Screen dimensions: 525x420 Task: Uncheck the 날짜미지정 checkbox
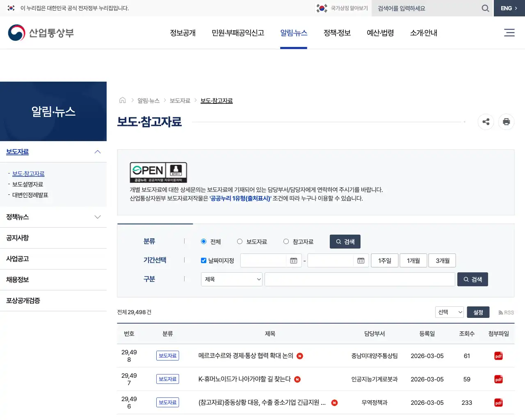coord(203,260)
